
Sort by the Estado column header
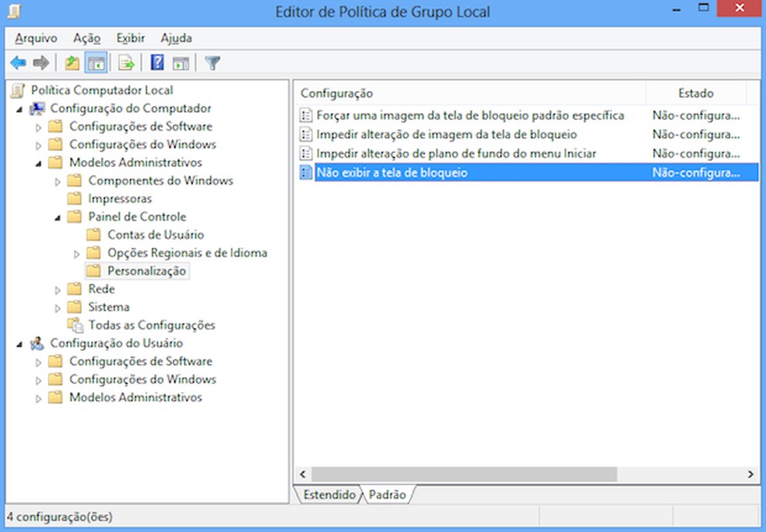[x=696, y=93]
